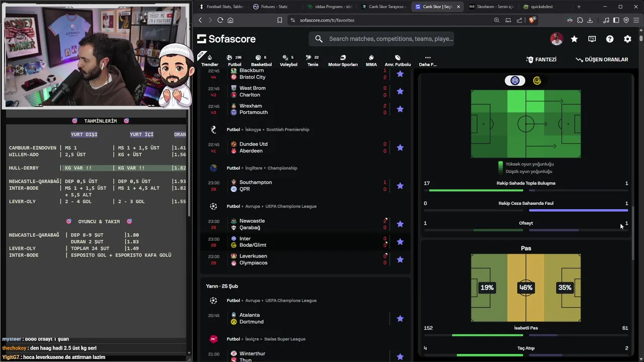Screen dimensions: 644x362
Task: Open the UEFA Champions League link above Newcastle
Action: coord(291,206)
